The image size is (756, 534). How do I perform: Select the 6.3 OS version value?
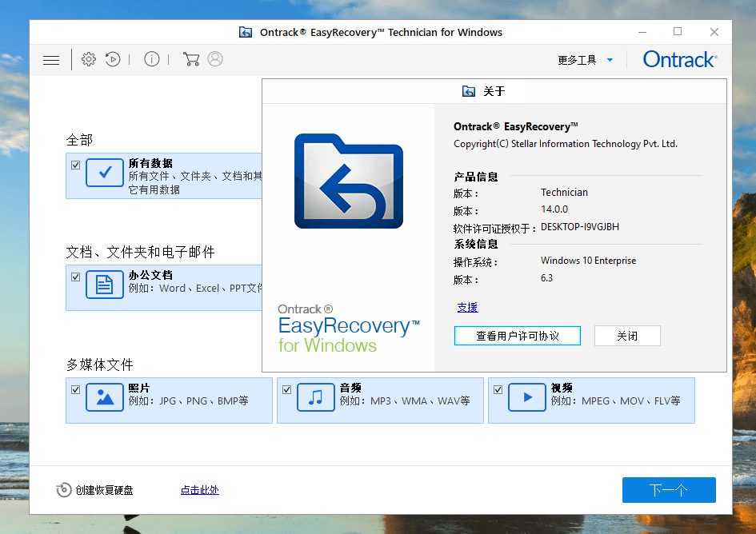[x=546, y=278]
